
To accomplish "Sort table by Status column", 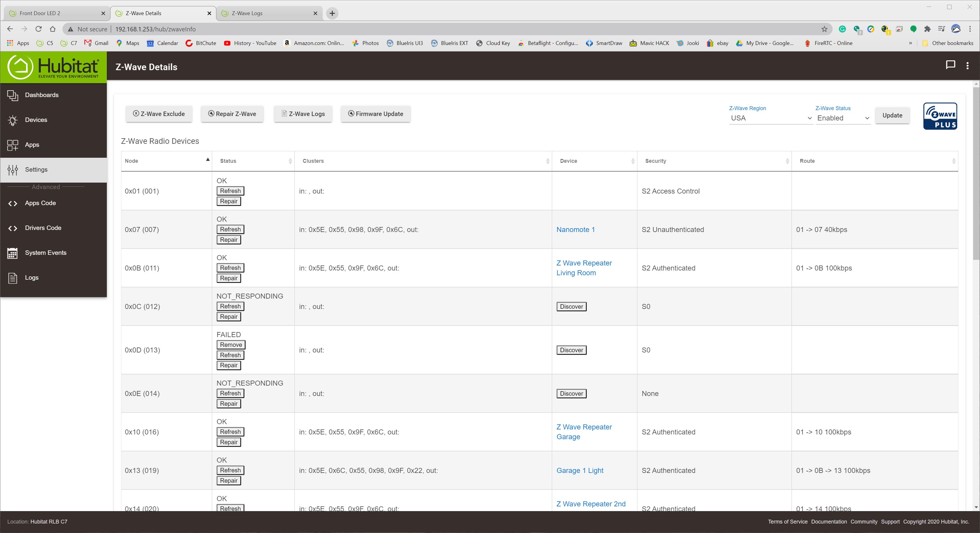I will click(253, 161).
